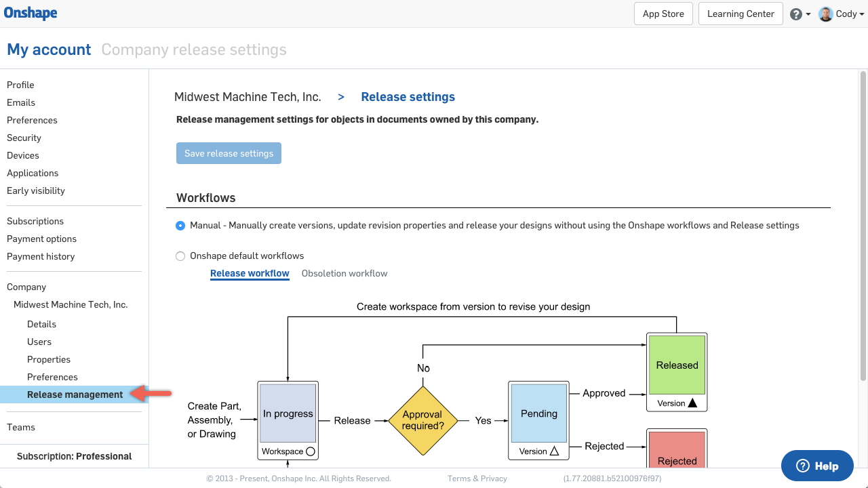This screenshot has width=868, height=488.
Task: Click Release settings breadcrumb
Action: coord(408,97)
